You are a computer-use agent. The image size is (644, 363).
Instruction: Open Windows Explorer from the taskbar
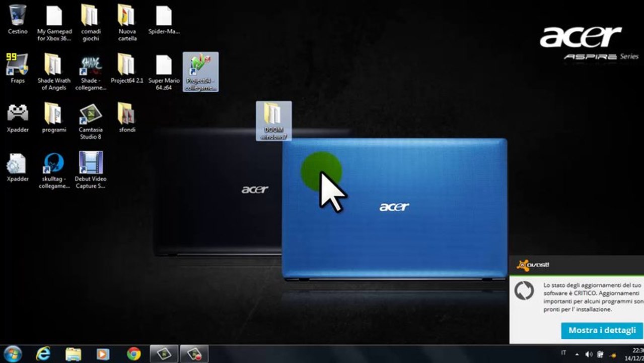coord(73,354)
